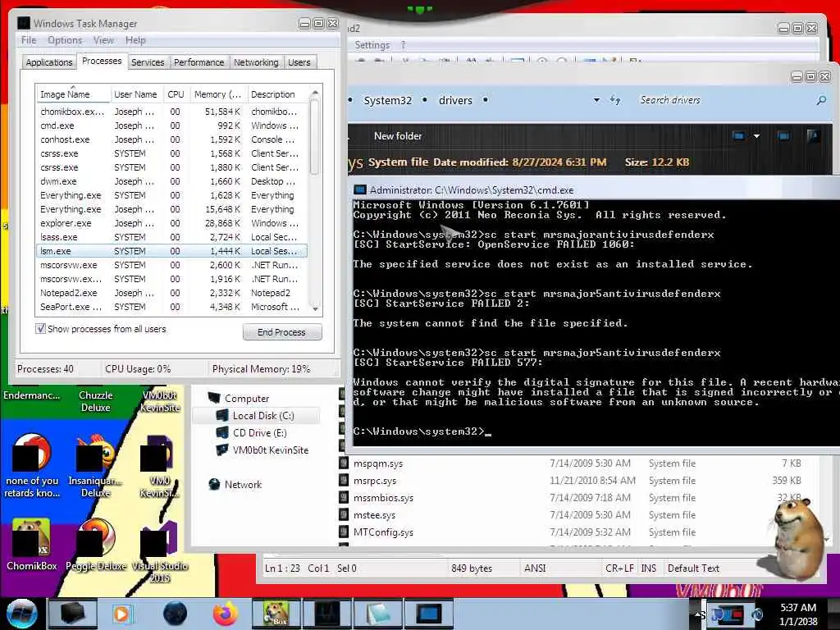Open the ? help menu in Notepad2
The image size is (840, 630).
(x=404, y=46)
